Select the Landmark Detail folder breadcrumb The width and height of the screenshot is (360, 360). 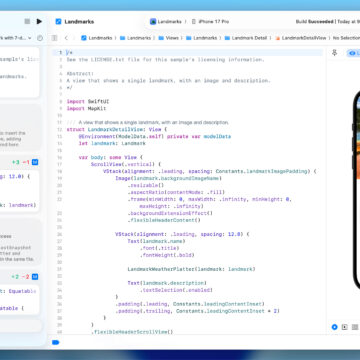tap(246, 38)
